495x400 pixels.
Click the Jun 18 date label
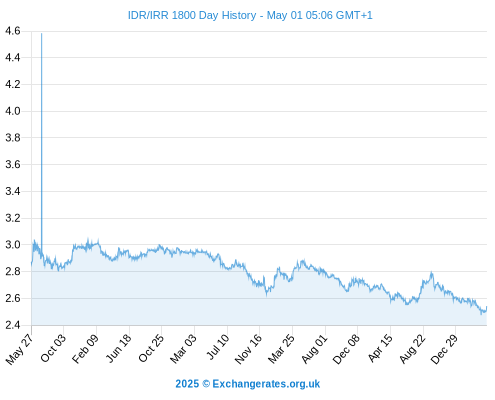click(x=119, y=348)
